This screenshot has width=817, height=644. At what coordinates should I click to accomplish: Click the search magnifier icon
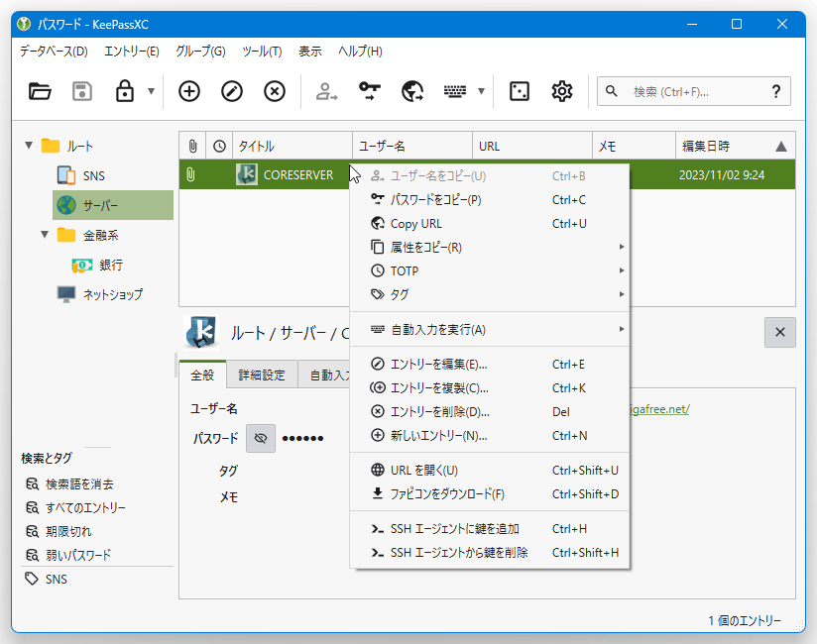click(x=612, y=91)
